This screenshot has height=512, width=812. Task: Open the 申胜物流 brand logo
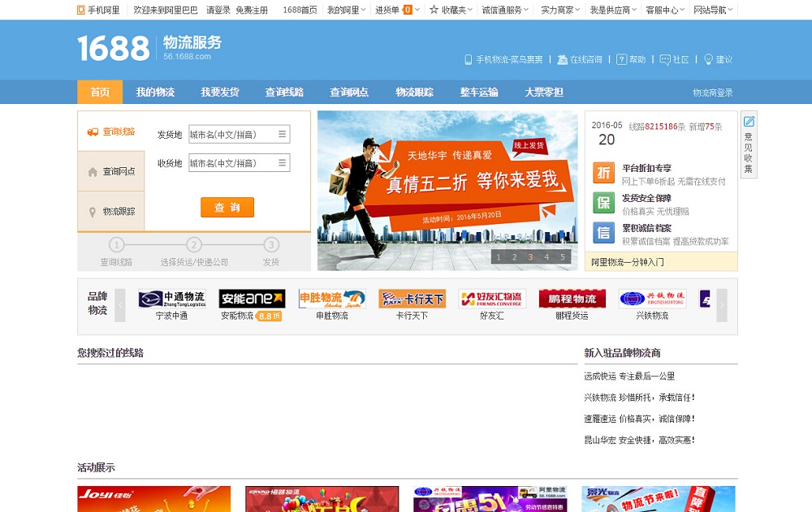332,299
